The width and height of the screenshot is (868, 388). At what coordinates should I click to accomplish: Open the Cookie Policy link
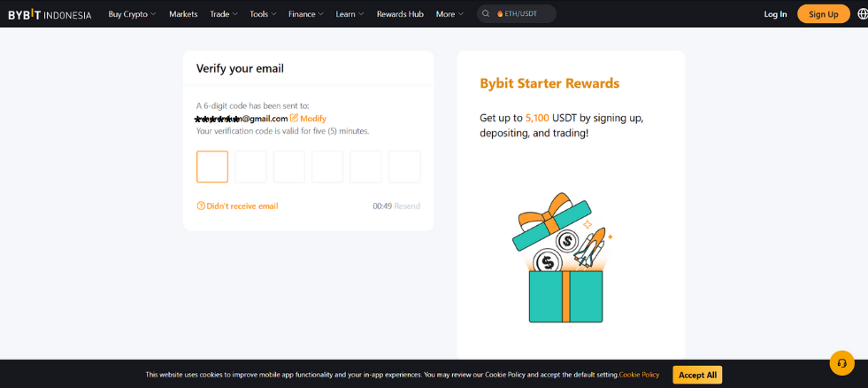point(639,375)
